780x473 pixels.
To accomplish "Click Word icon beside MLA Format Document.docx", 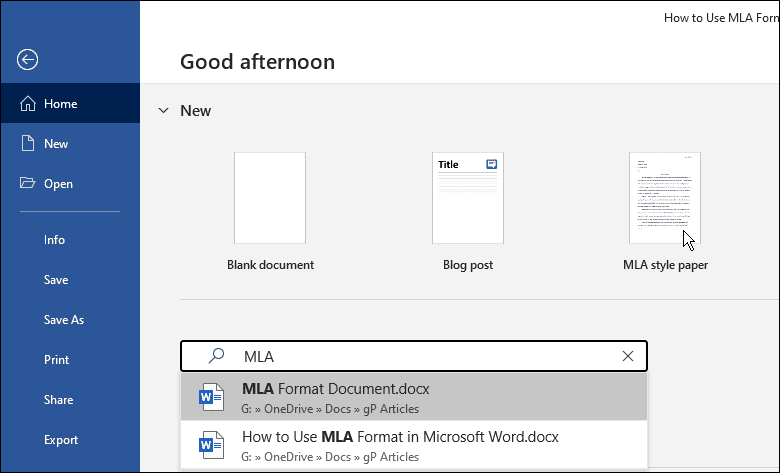I will click(211, 397).
